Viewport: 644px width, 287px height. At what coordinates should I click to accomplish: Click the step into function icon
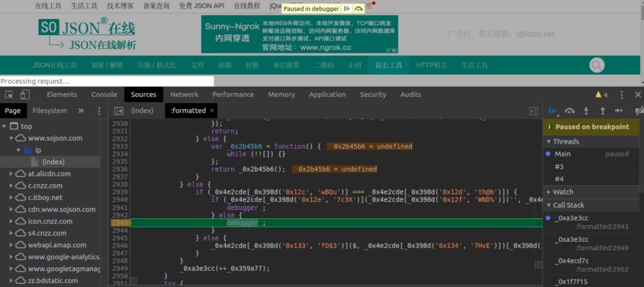click(586, 111)
